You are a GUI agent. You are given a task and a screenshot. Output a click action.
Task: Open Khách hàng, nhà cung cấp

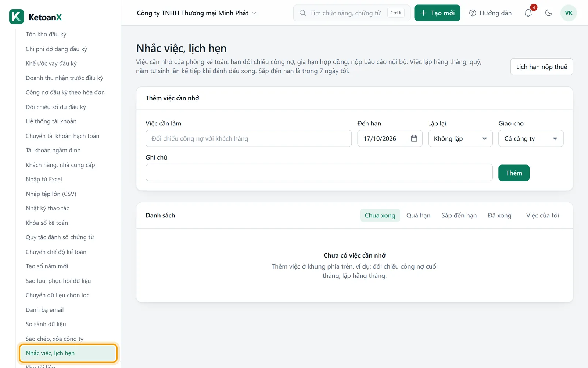pos(60,165)
